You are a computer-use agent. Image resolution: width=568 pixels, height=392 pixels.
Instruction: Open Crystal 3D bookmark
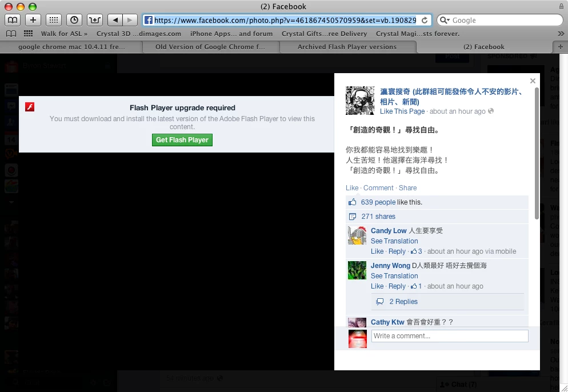pyautogui.click(x=139, y=34)
